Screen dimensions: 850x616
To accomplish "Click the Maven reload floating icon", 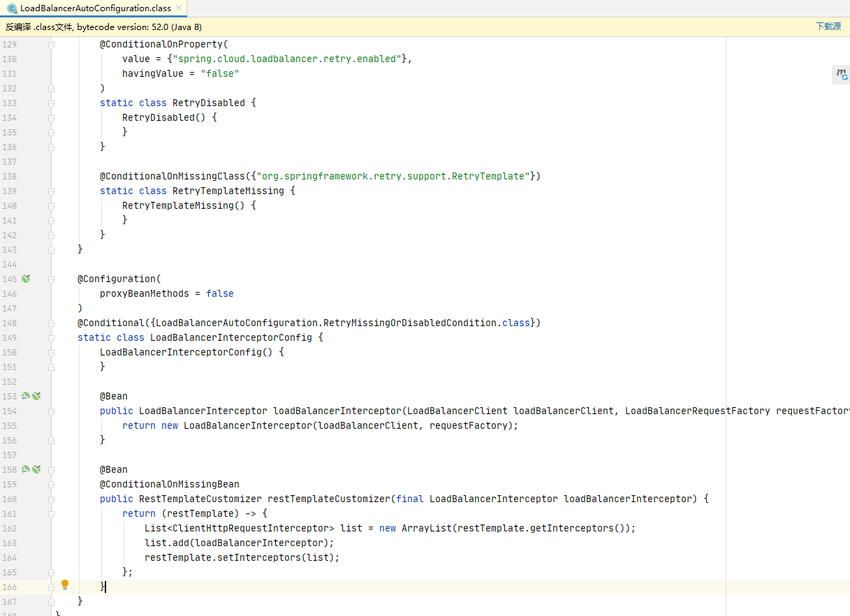I will tap(842, 74).
